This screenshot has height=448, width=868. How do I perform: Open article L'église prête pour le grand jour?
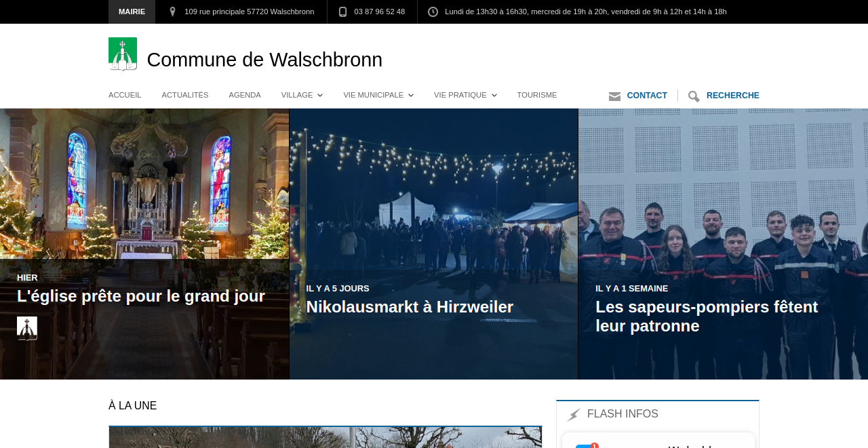point(141,296)
